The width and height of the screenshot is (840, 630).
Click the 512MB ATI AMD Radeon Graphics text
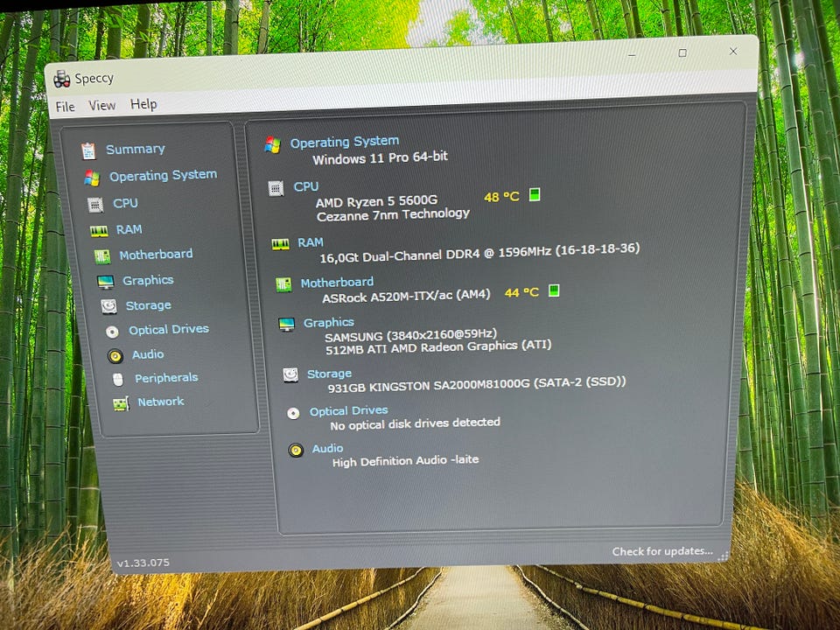438,347
